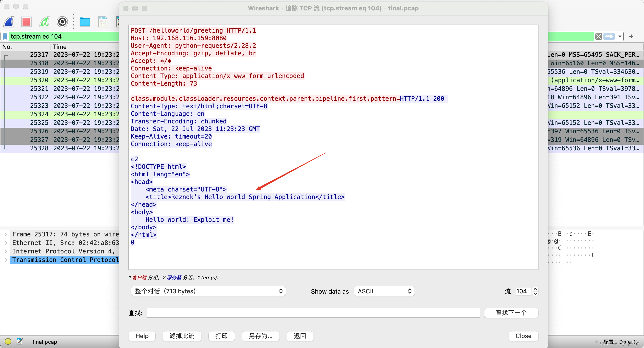Screen dimensions: 644x348
Task: Open the Show data as ASCII dropdown
Action: (x=384, y=291)
